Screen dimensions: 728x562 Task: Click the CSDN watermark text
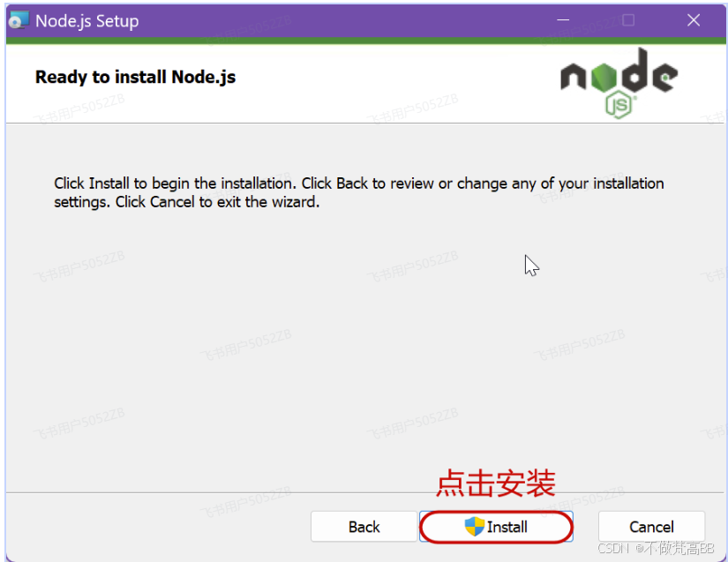click(x=656, y=549)
